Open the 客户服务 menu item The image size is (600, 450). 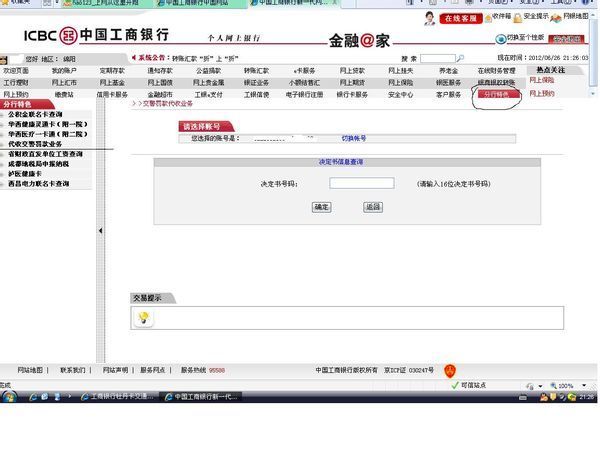[448, 95]
